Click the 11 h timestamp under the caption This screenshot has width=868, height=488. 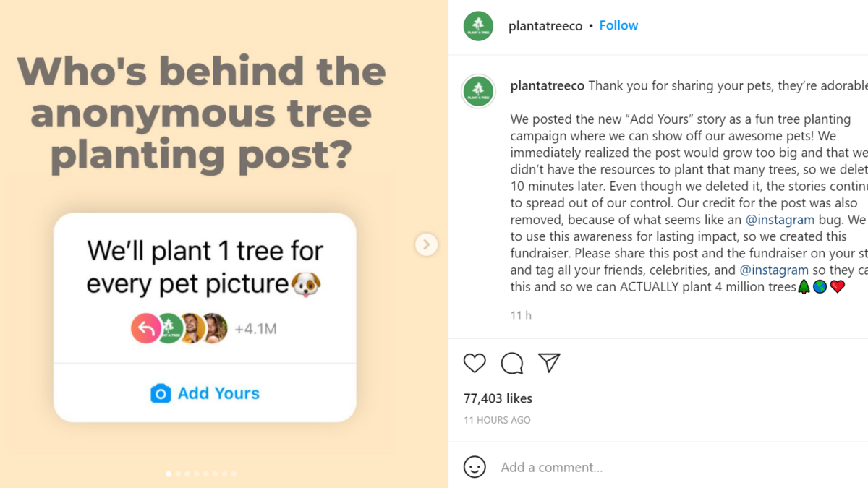[x=521, y=315]
